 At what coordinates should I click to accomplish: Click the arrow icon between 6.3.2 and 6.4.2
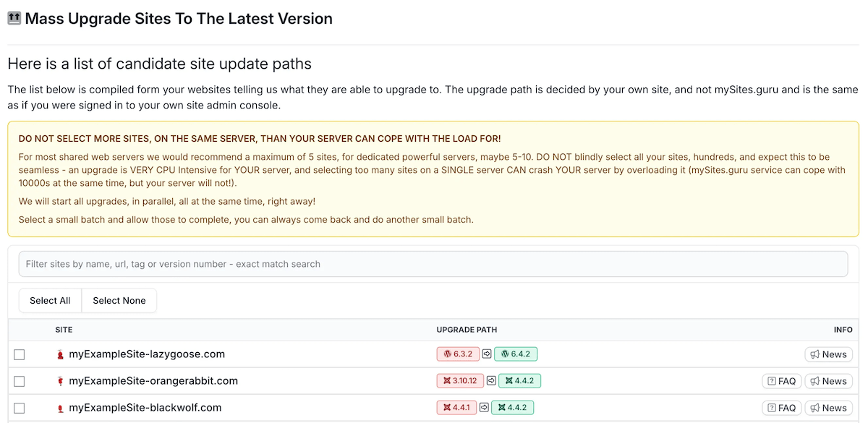(487, 354)
